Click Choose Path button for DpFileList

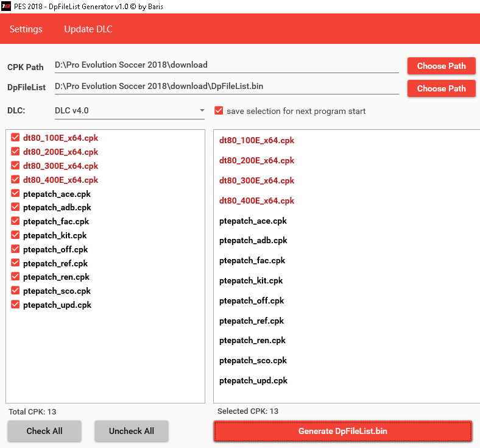(x=441, y=88)
